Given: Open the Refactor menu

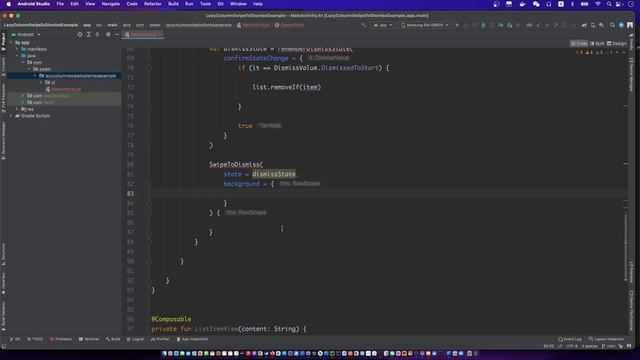Looking at the screenshot, I should (x=153, y=4).
